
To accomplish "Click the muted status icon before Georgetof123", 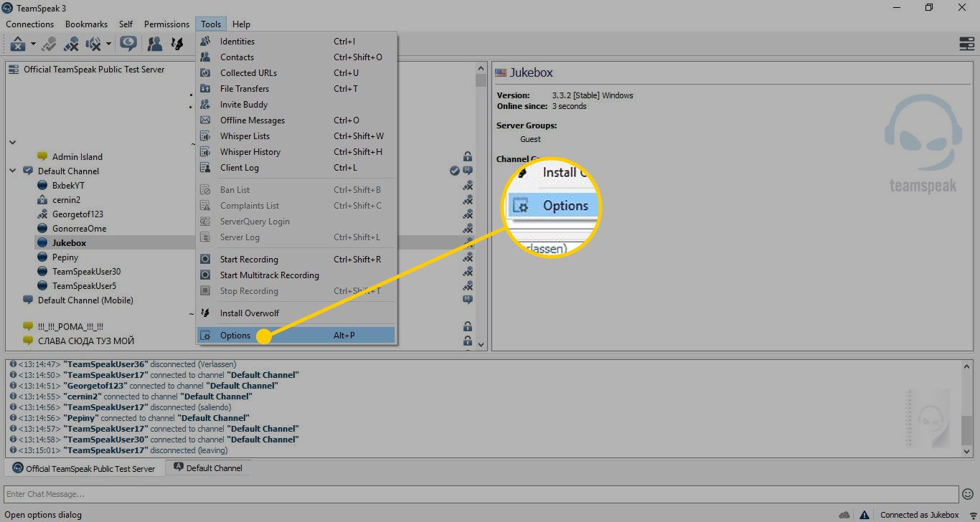I will [42, 214].
